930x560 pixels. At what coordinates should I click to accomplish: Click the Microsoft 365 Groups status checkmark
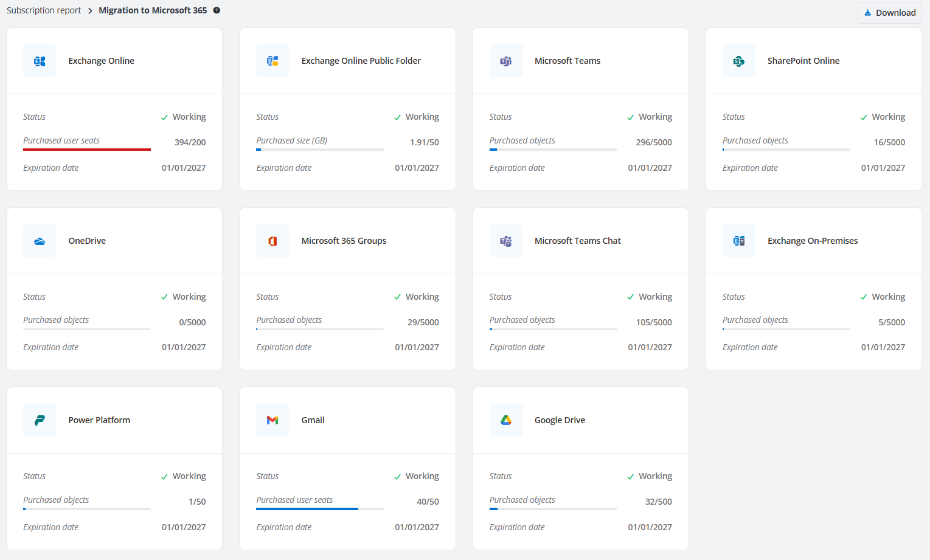(x=397, y=297)
